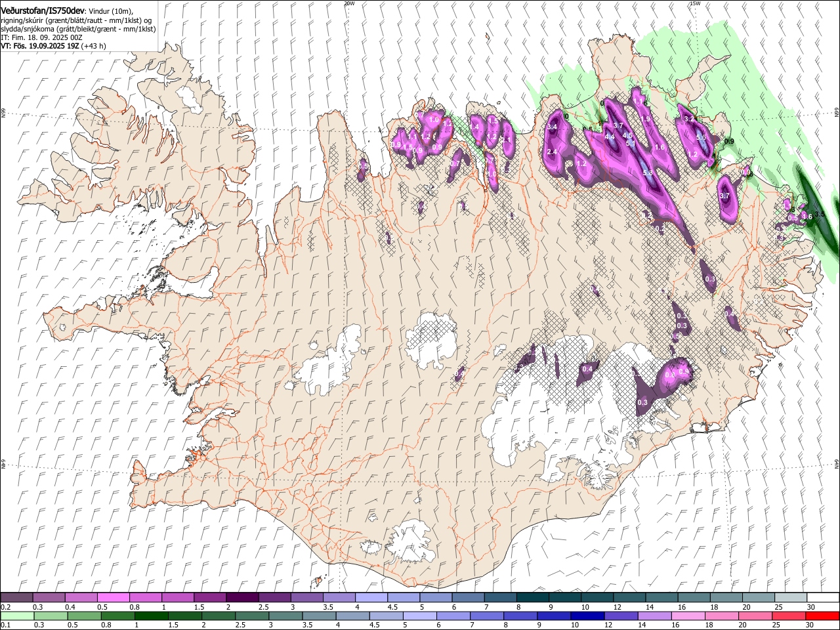
Task: Pick the rain legend swatch starting at 0.3
Action: [x=51, y=616]
